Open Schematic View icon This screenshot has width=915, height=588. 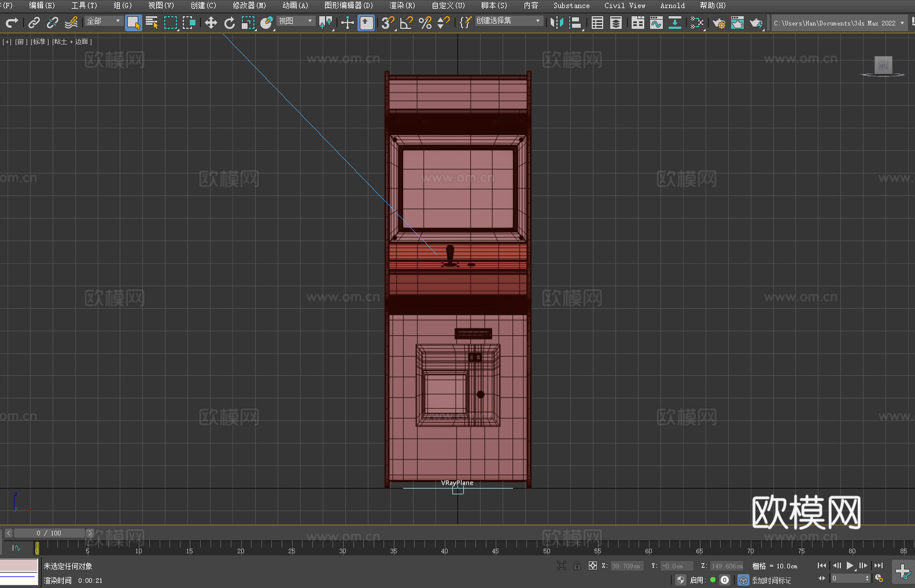click(674, 23)
